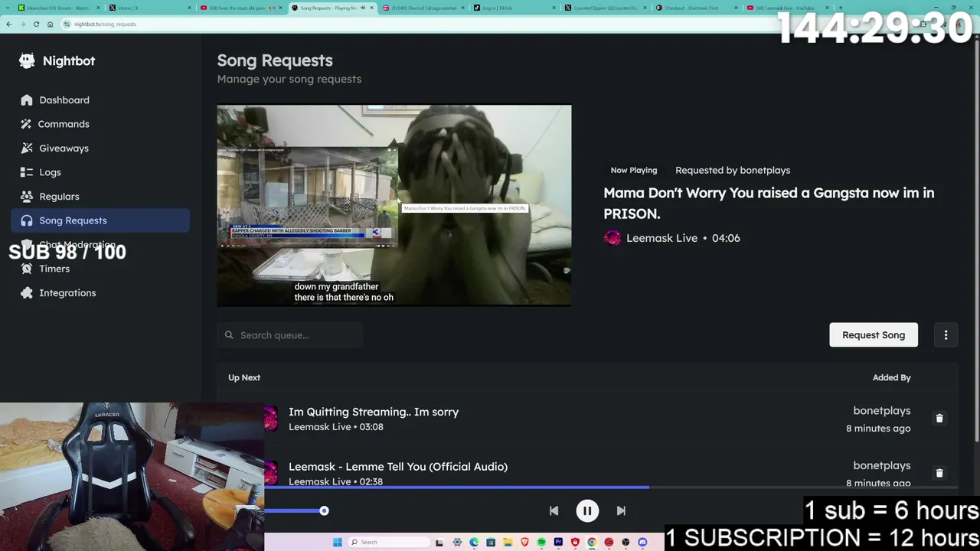The width and height of the screenshot is (980, 551).
Task: Click the browser home icon
Action: 50,24
